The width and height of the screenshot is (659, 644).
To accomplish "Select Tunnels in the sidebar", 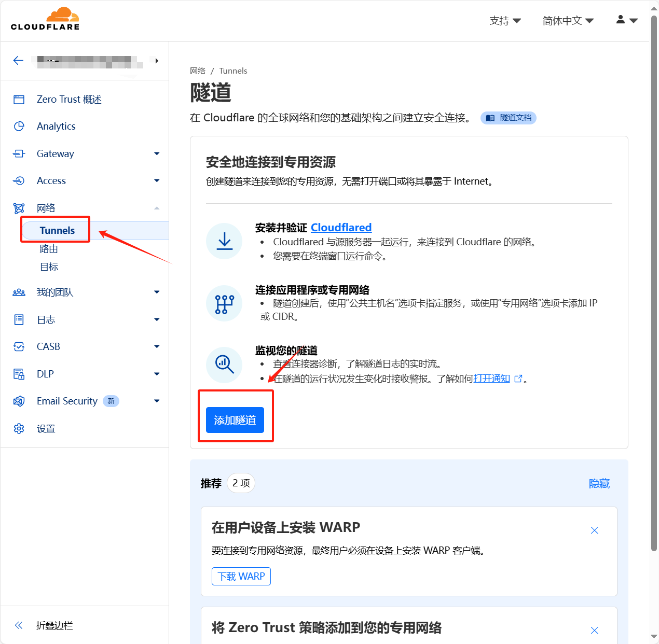I will [57, 230].
